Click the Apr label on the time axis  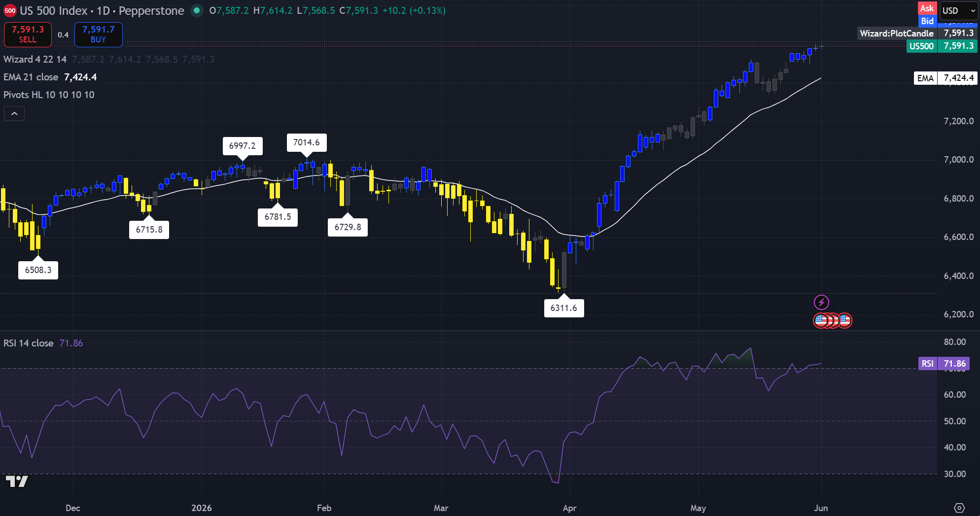point(569,508)
